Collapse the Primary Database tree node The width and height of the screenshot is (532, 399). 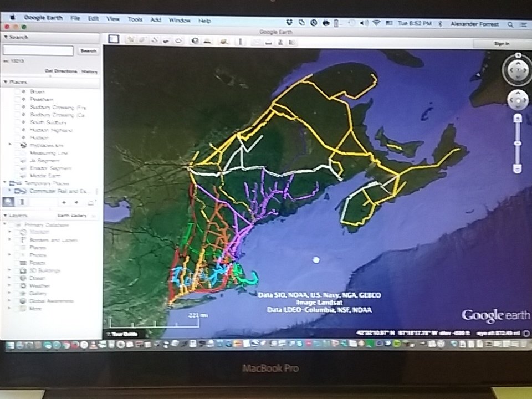5,224
